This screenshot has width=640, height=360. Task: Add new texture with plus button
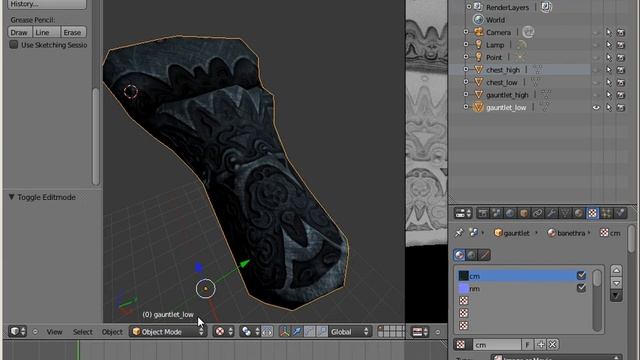click(x=541, y=344)
